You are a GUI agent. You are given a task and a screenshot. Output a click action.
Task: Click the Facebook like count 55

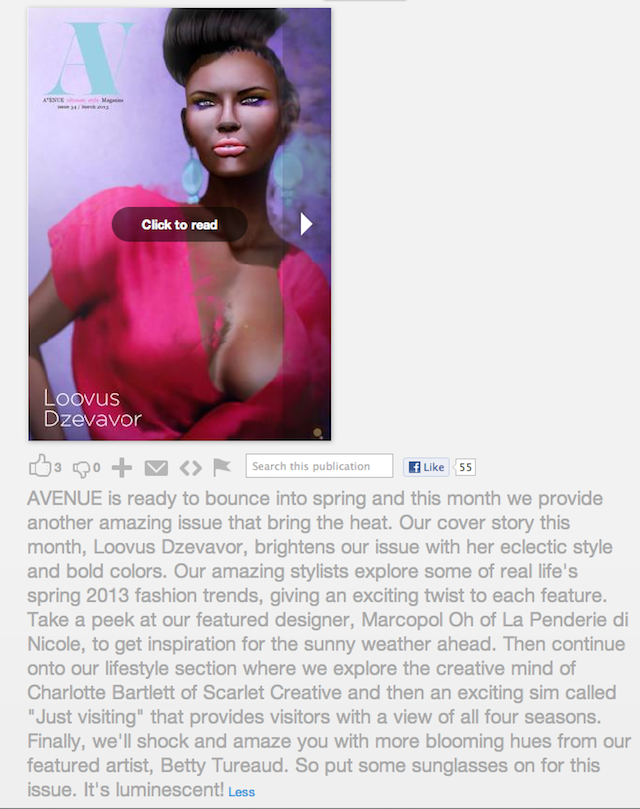click(466, 467)
